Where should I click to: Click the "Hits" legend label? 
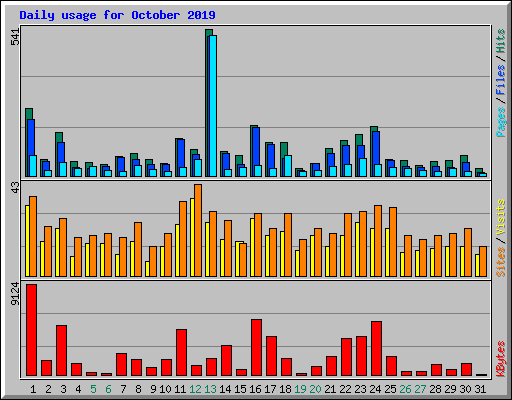tap(500, 41)
